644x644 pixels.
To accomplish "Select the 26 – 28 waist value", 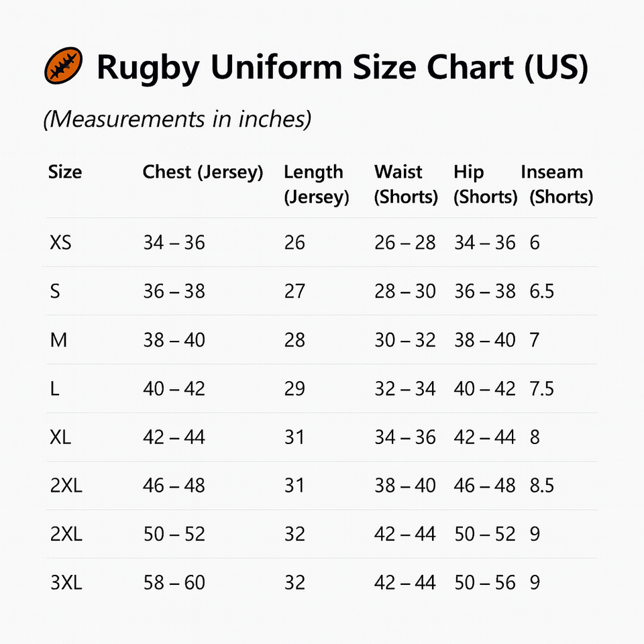I will click(405, 242).
